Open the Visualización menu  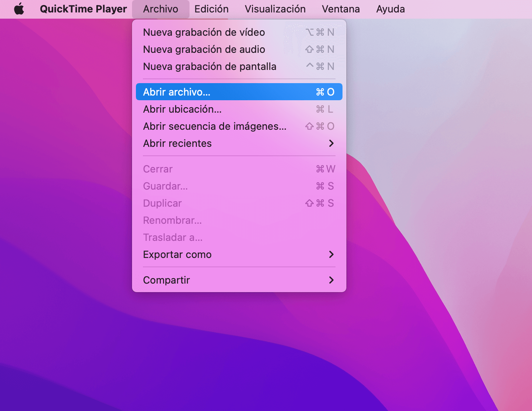coord(275,9)
